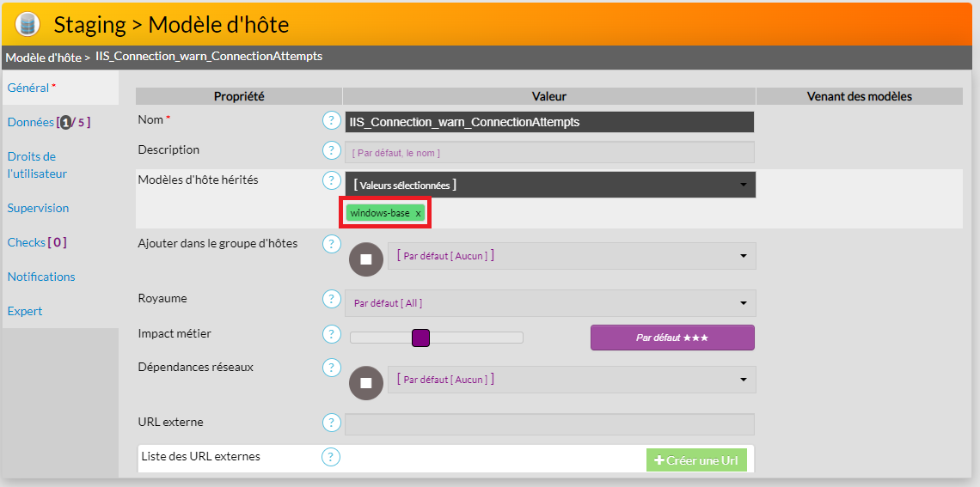Screen dimensions: 980x487
Task: Open help for Modèles d'hôte hérités
Action: (331, 180)
